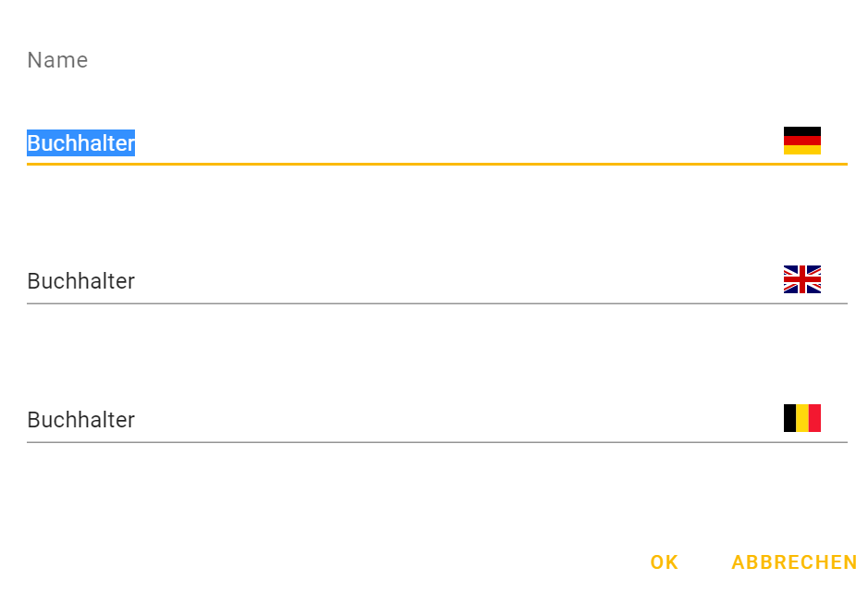Screen dimensions: 868x592
Task: Click the gold stripe of the German flag
Action: pos(801,150)
